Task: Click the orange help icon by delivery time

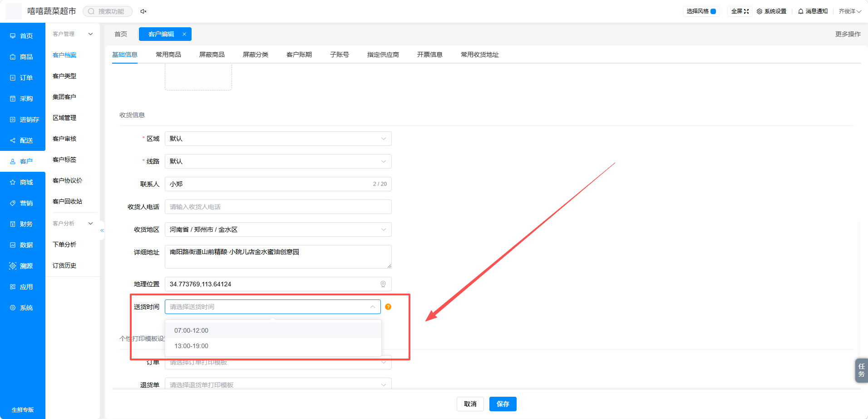Action: click(388, 307)
